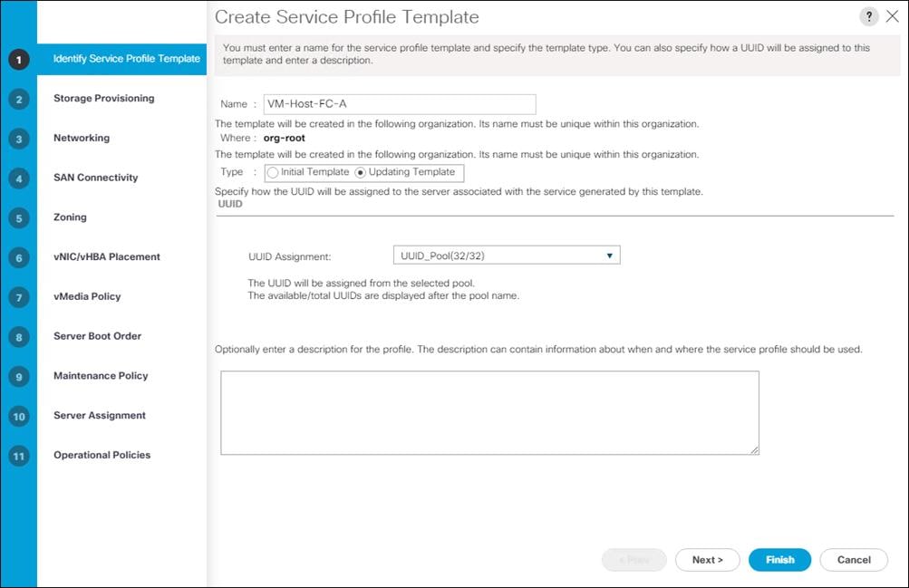Click the step 9 Maintenance Policy circle icon
909x588 pixels.
tap(18, 376)
